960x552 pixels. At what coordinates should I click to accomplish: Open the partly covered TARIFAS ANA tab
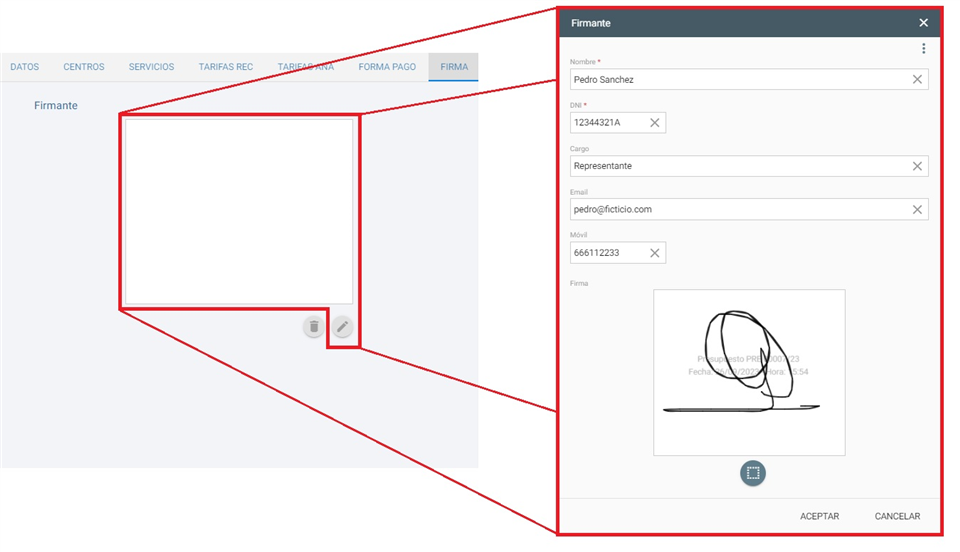coord(306,67)
